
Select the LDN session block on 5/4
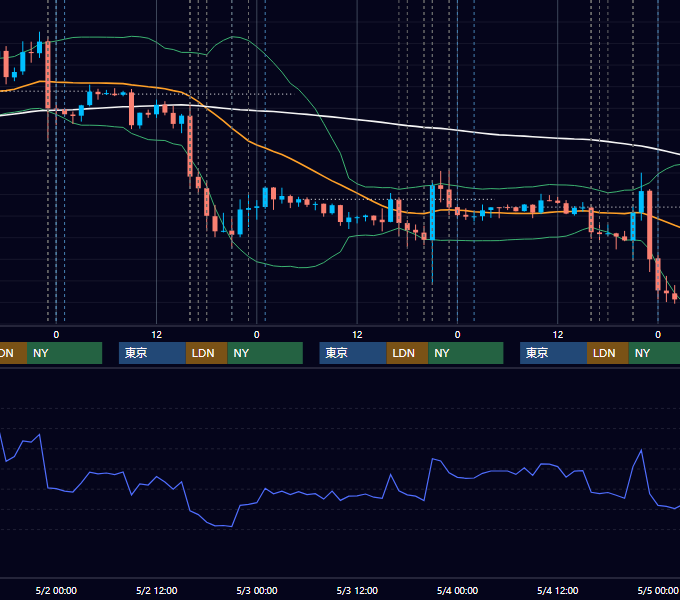608,353
